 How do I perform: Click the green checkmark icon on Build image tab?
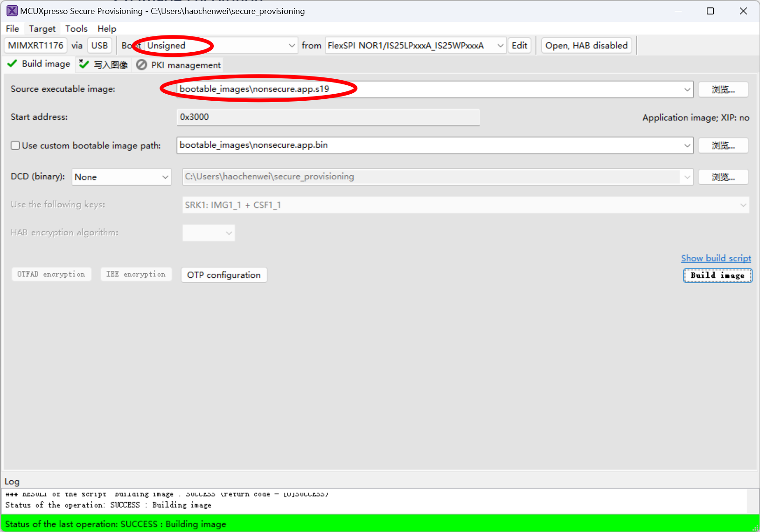coord(13,63)
